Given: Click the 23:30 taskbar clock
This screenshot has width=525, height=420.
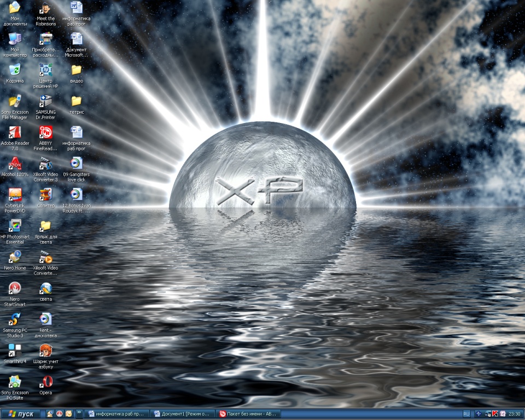Looking at the screenshot, I should 515,415.
